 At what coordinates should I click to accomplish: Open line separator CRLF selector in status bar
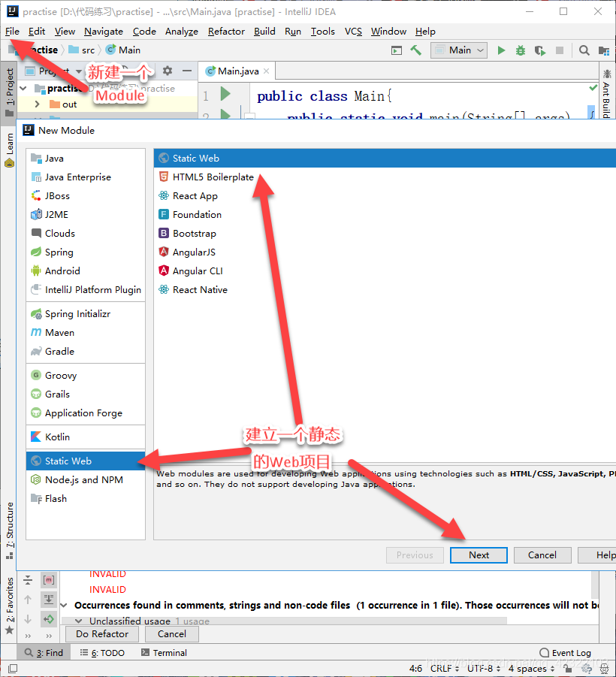[444, 669]
